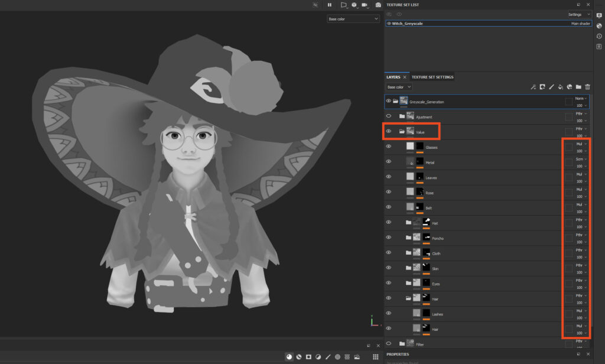Toggle visibility of the Poncho folder
Viewport: 605px width, 364px height.
389,238
